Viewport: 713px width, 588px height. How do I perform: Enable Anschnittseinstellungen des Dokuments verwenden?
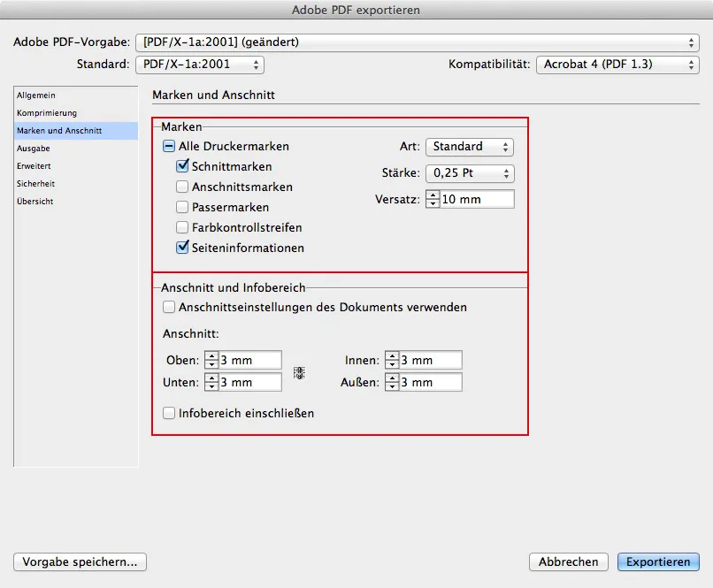click(169, 307)
